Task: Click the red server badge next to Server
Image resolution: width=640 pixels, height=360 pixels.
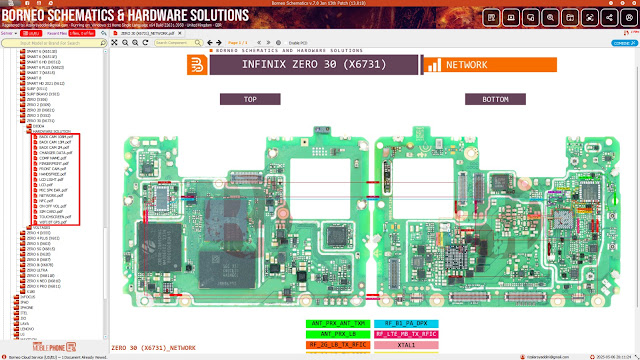Action: coord(31,33)
